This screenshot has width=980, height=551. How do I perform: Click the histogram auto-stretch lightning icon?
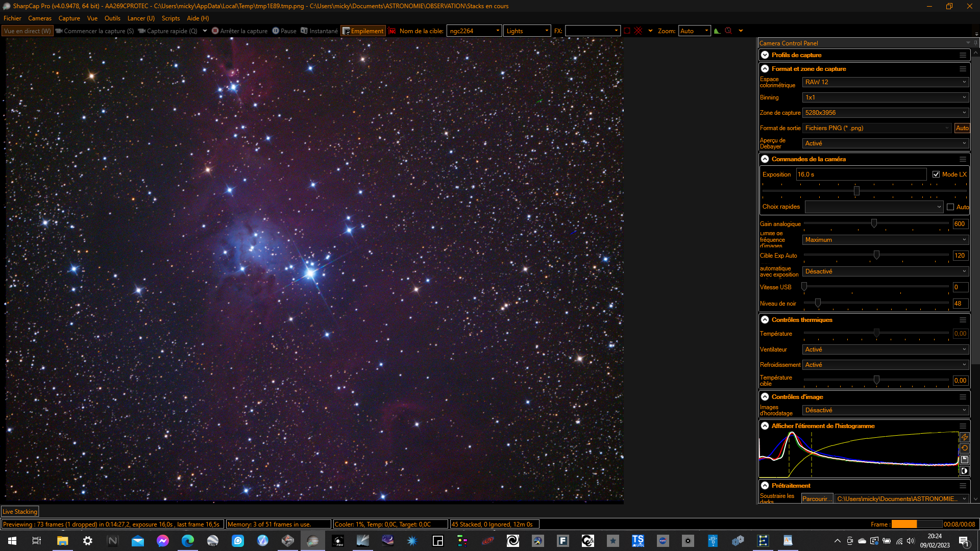[964, 437]
